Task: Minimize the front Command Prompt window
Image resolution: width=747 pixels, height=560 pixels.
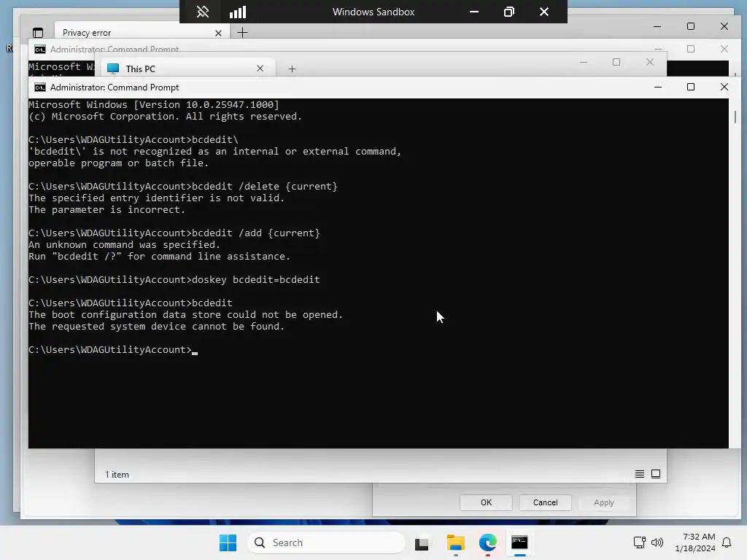Action: [658, 87]
